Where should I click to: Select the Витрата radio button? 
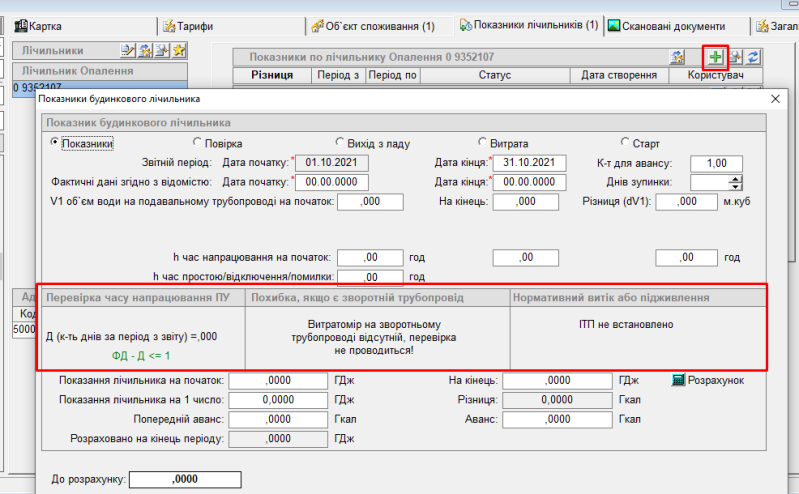484,143
